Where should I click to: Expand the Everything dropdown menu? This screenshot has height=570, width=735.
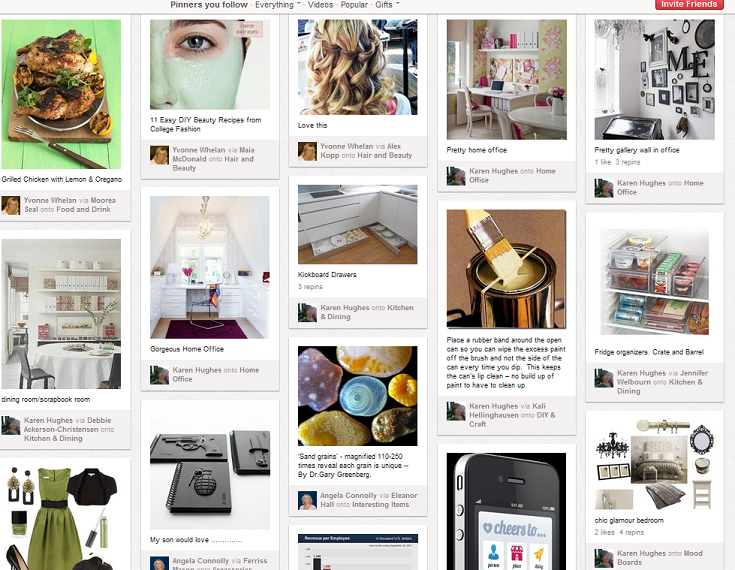point(278,5)
